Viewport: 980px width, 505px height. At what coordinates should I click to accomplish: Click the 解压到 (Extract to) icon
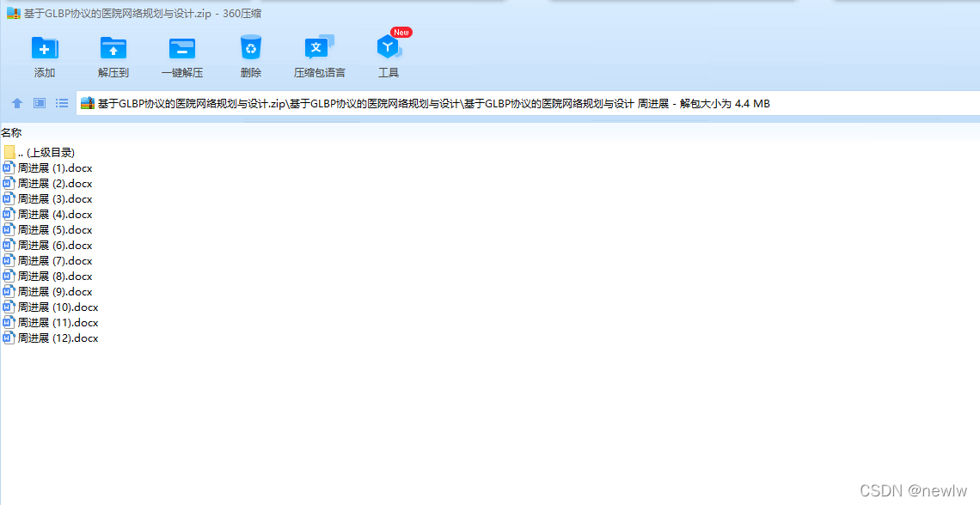point(113,49)
